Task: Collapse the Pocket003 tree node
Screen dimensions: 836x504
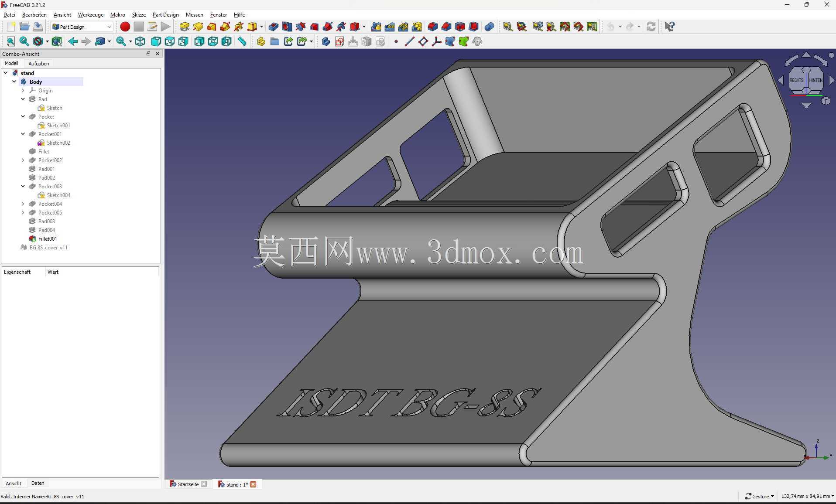Action: 23,186
